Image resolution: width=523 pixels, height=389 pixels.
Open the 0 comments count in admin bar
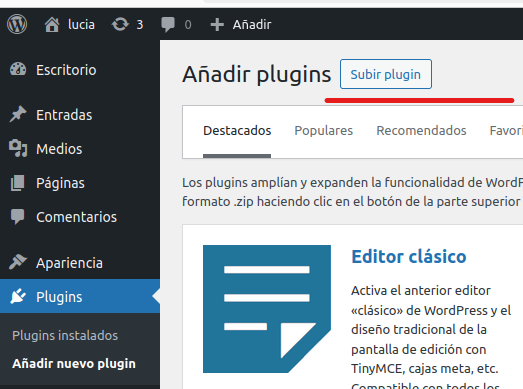[x=188, y=25]
